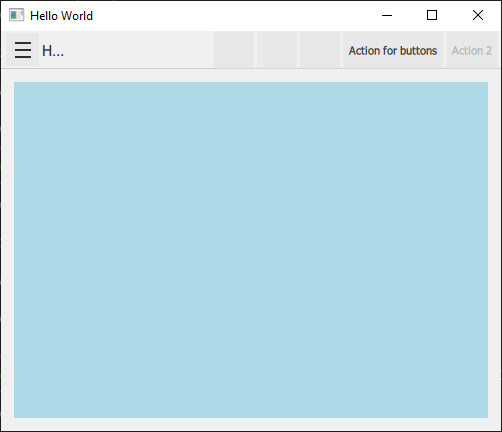This screenshot has width=502, height=432.
Task: Trigger the Action for buttons button
Action: pyautogui.click(x=393, y=51)
